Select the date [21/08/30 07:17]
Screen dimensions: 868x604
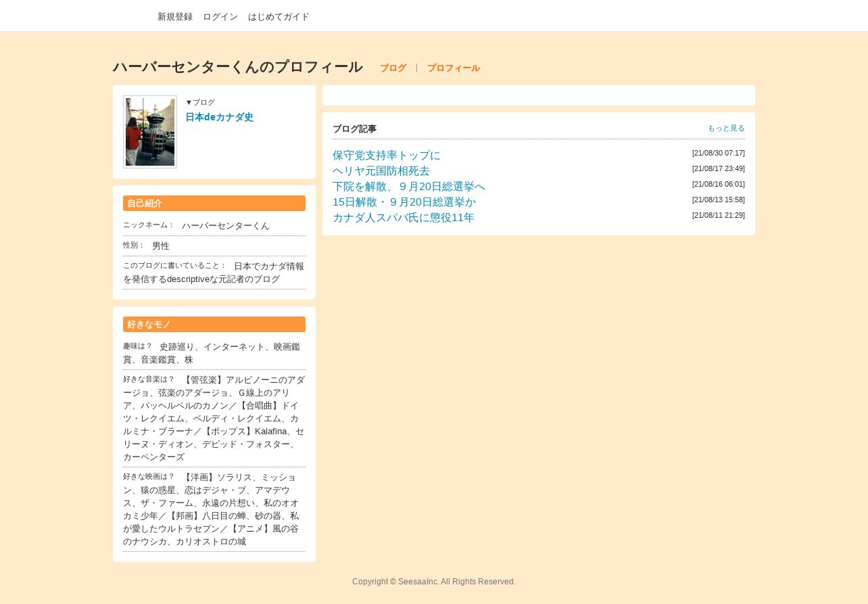click(719, 154)
